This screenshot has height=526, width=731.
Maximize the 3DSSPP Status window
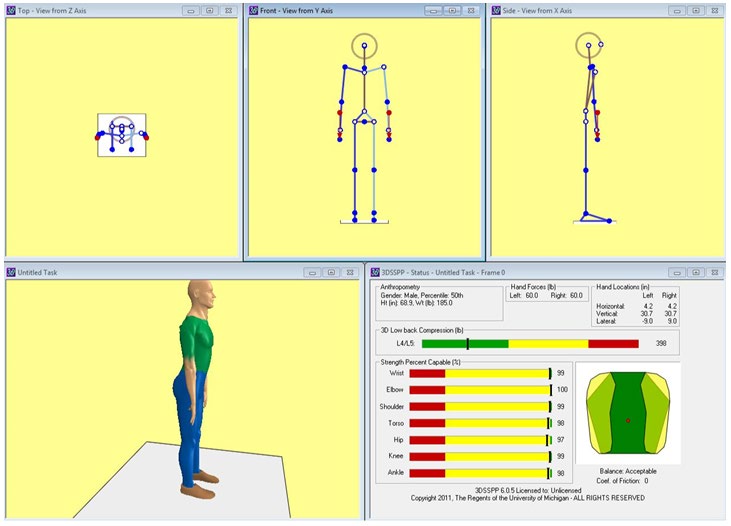(696, 272)
